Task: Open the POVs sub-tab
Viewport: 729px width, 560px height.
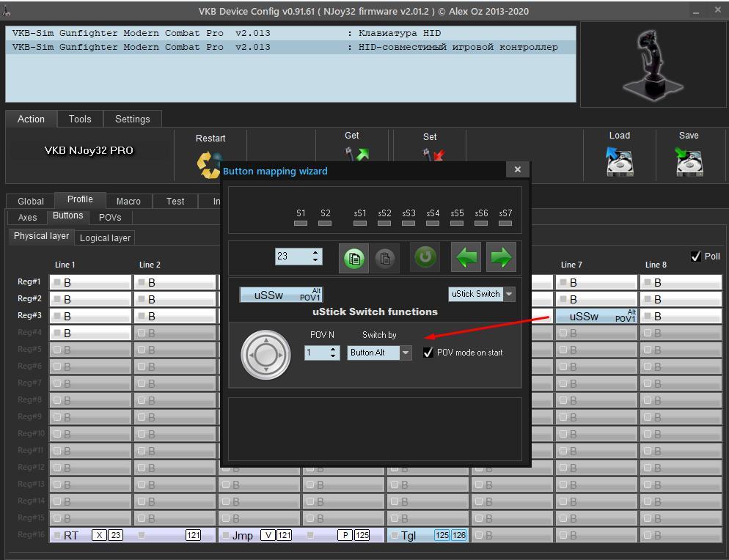Action: pyautogui.click(x=110, y=218)
